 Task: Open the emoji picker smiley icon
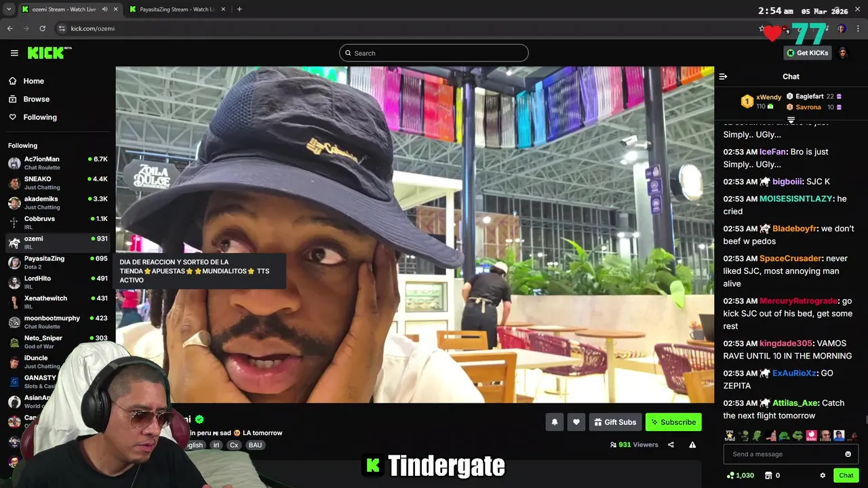coord(848,454)
